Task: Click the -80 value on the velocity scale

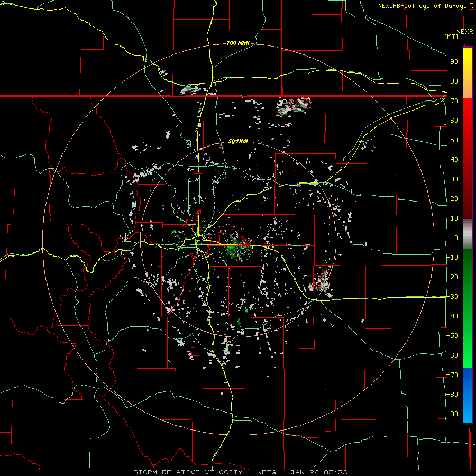Action: coord(452,395)
